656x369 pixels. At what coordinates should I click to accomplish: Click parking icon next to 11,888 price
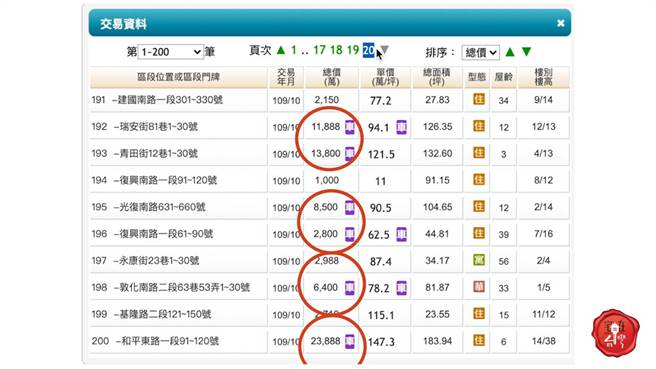coord(350,127)
